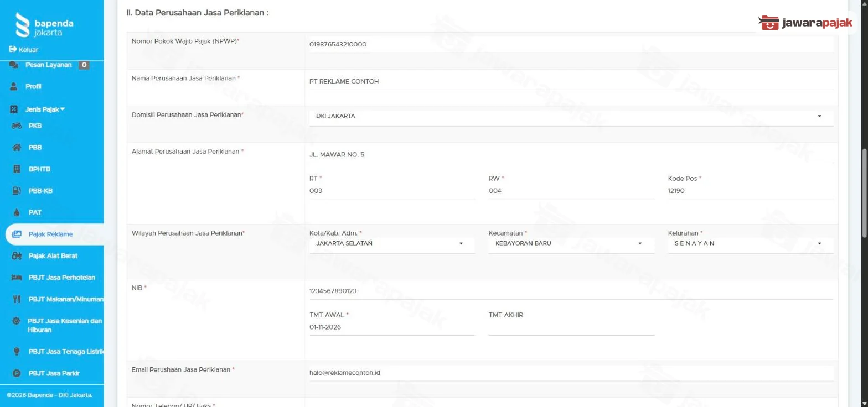The height and width of the screenshot is (407, 868).
Task: Click the Pajak Reklame image icon
Action: click(x=17, y=234)
